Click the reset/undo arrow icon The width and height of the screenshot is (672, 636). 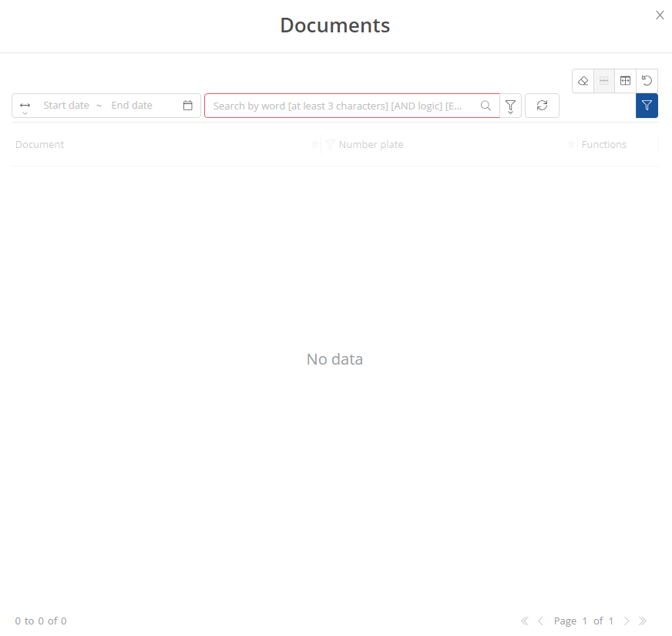pyautogui.click(x=647, y=81)
